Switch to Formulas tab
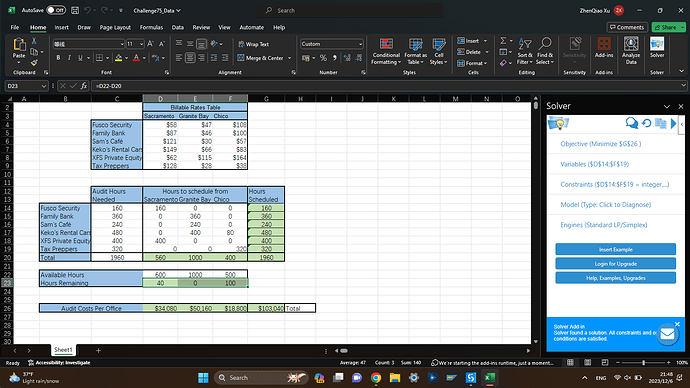Image resolution: width=690 pixels, height=388 pixels. pyautogui.click(x=151, y=27)
